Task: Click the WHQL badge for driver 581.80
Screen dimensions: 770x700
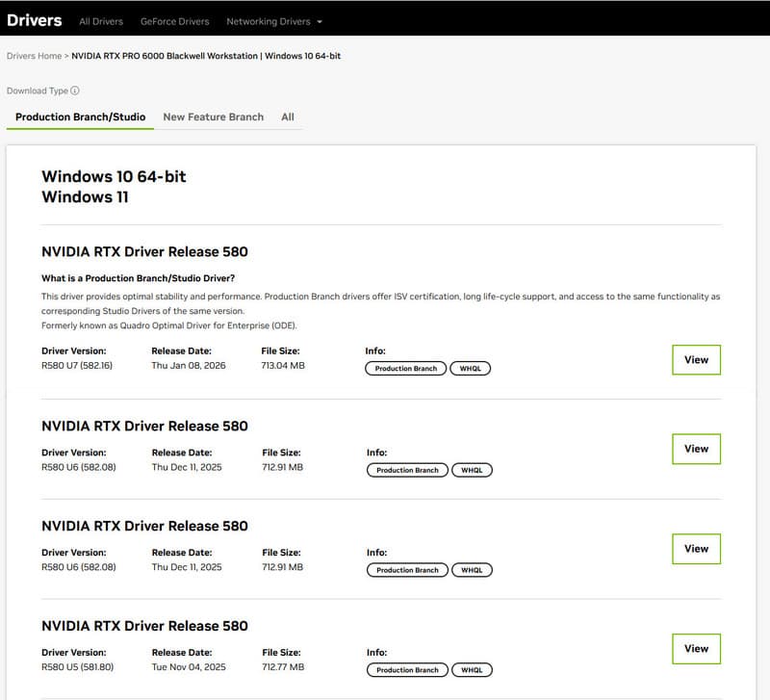Action: (x=472, y=670)
